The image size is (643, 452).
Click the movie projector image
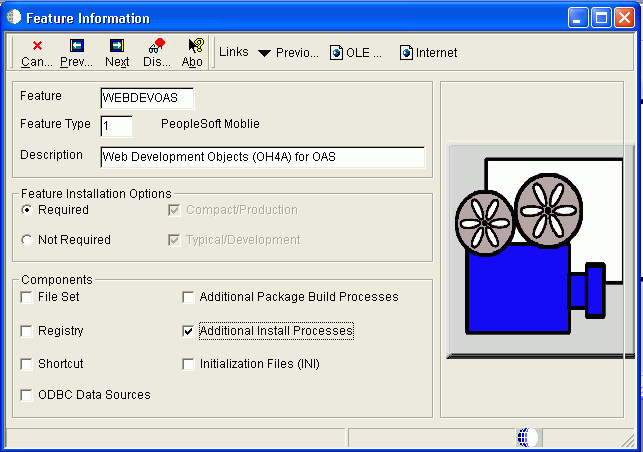(x=539, y=250)
